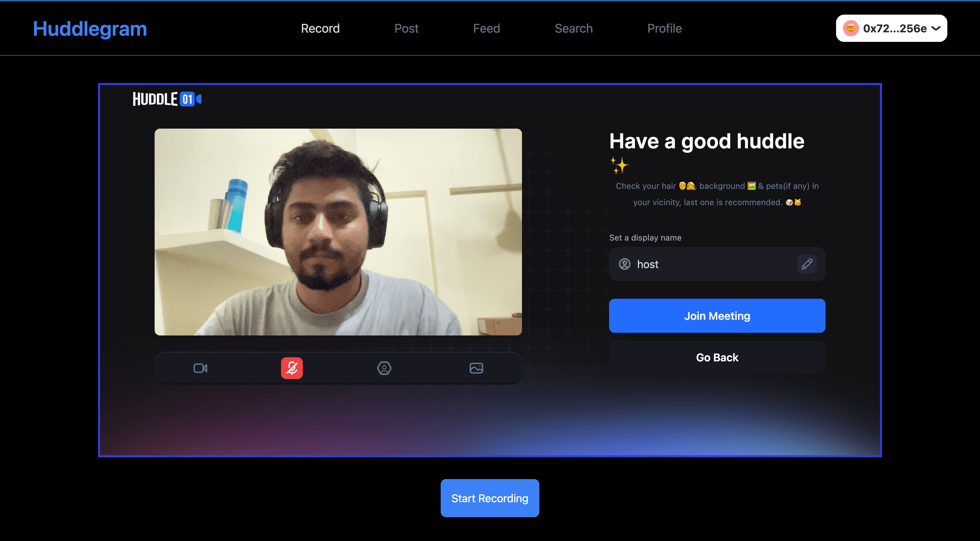Go to the Record tab

pos(320,29)
